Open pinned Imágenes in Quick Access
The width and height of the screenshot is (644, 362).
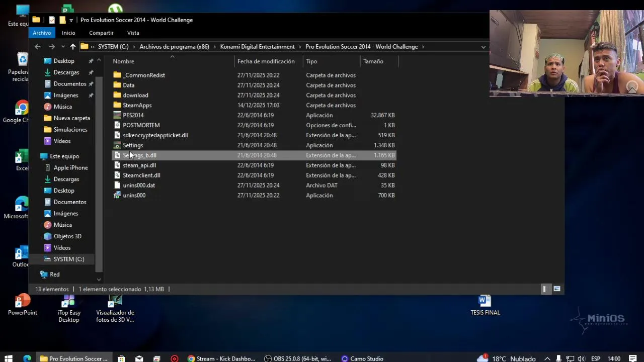coord(66,96)
